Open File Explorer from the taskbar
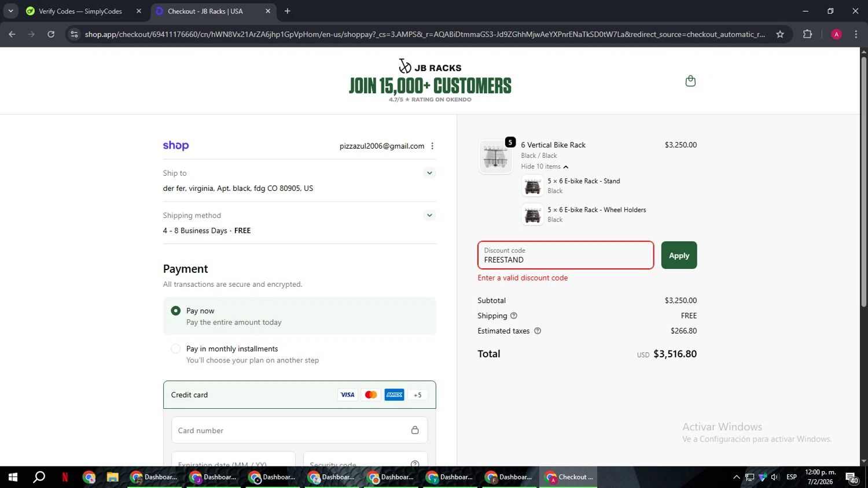The image size is (868, 488). point(112,477)
